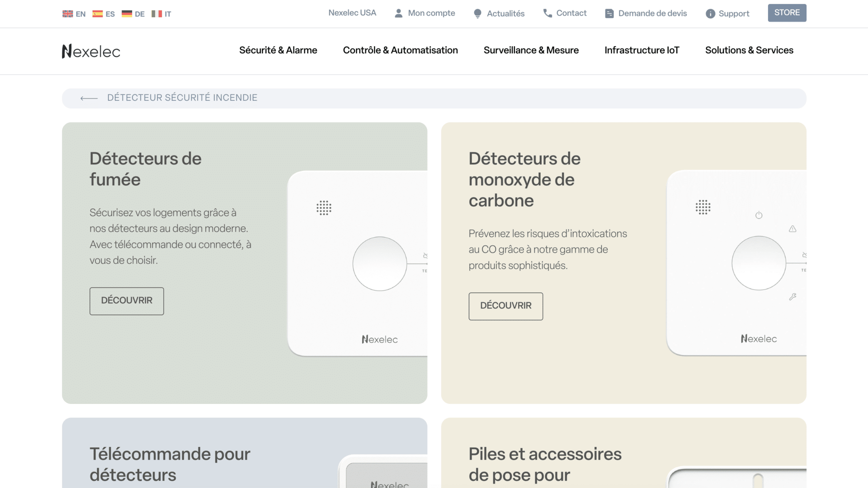This screenshot has height=488, width=868.
Task: Choose the German flag icon
Action: [127, 14]
